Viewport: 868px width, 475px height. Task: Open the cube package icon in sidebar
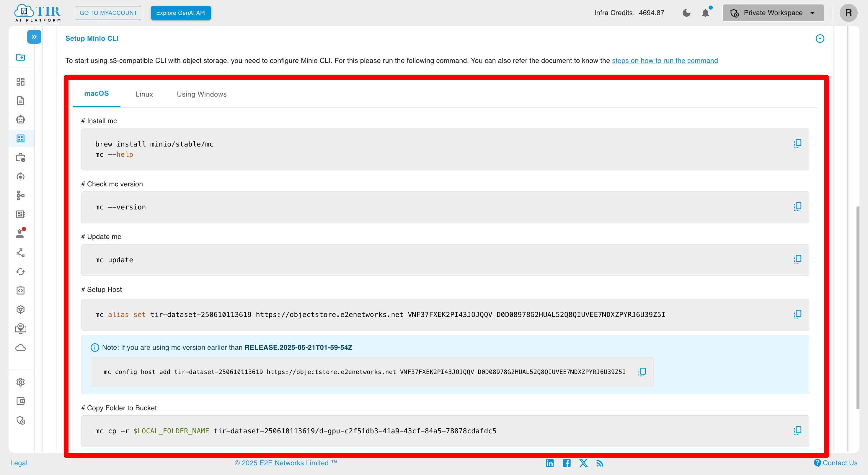[x=21, y=309]
